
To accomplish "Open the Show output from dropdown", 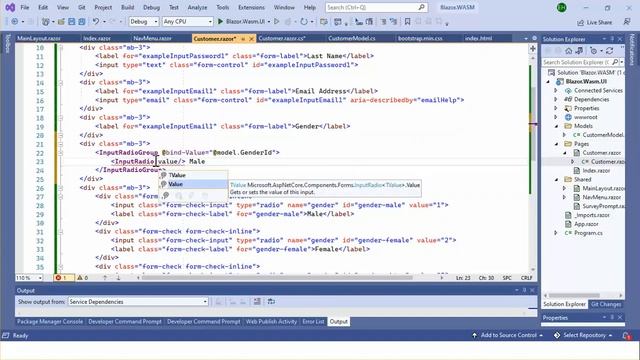I will coord(138,302).
